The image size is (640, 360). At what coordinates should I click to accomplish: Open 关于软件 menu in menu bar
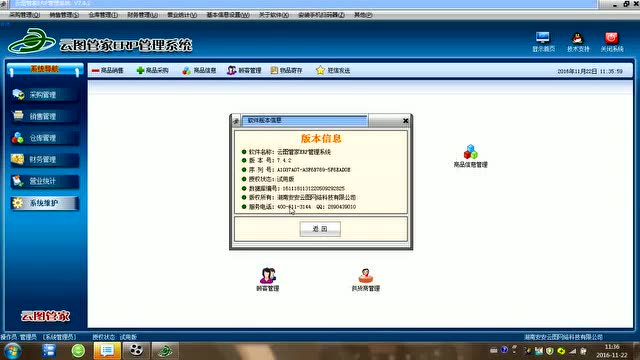(x=273, y=15)
